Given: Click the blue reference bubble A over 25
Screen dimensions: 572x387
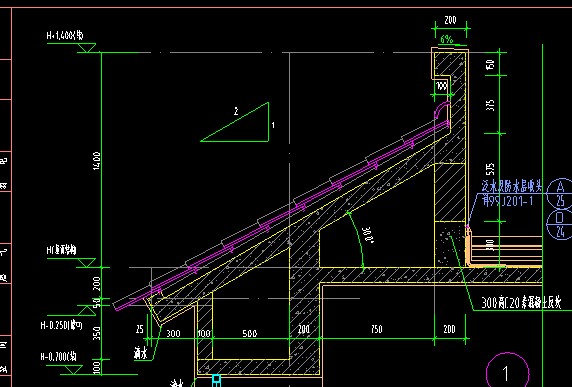Looking at the screenshot, I should 560,193.
